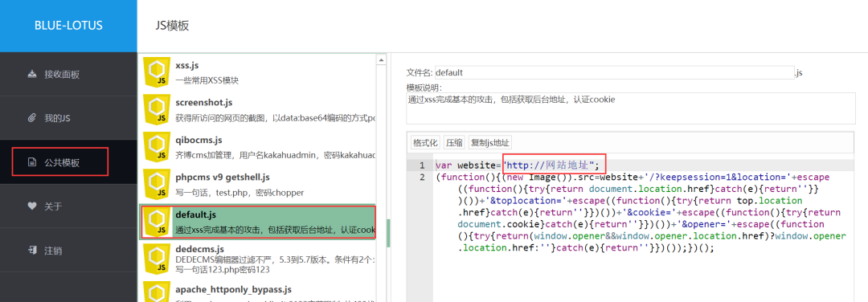
Task: Click the JS shield icon for qibocms.js
Action: [x=158, y=147]
